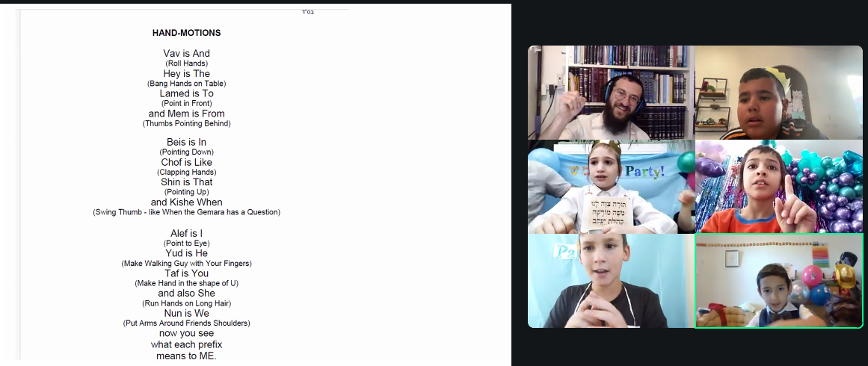Click the video tile with purple balloons

(x=778, y=187)
